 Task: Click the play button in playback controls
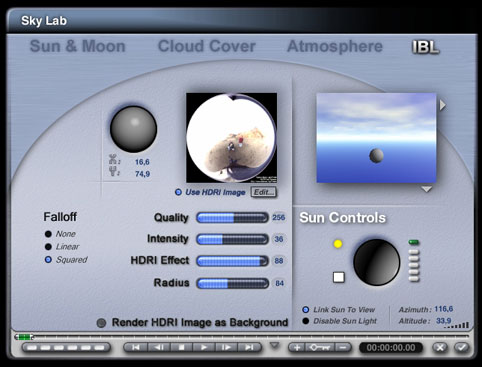(204, 348)
